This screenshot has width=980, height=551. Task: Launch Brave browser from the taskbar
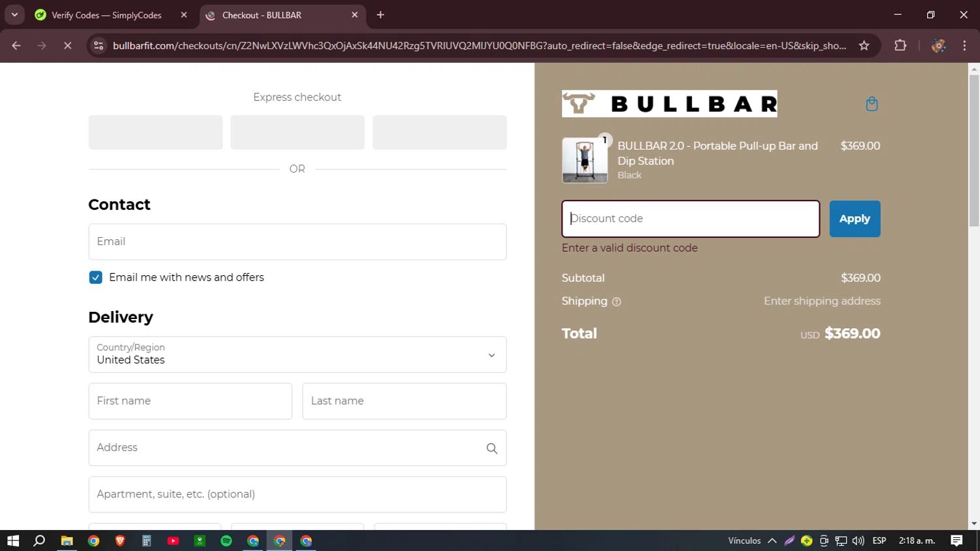point(120,541)
